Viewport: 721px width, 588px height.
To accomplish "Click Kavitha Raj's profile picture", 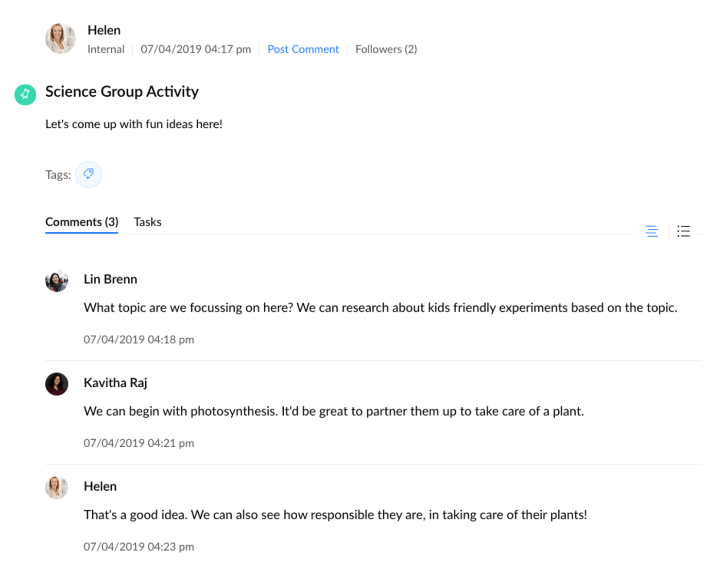I will [57, 384].
